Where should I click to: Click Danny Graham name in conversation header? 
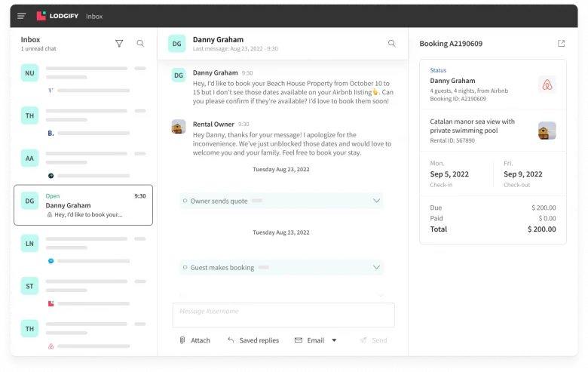218,39
